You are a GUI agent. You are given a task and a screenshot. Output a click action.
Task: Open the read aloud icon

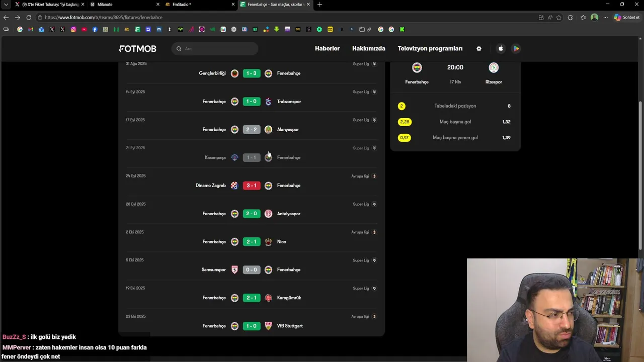(550, 18)
